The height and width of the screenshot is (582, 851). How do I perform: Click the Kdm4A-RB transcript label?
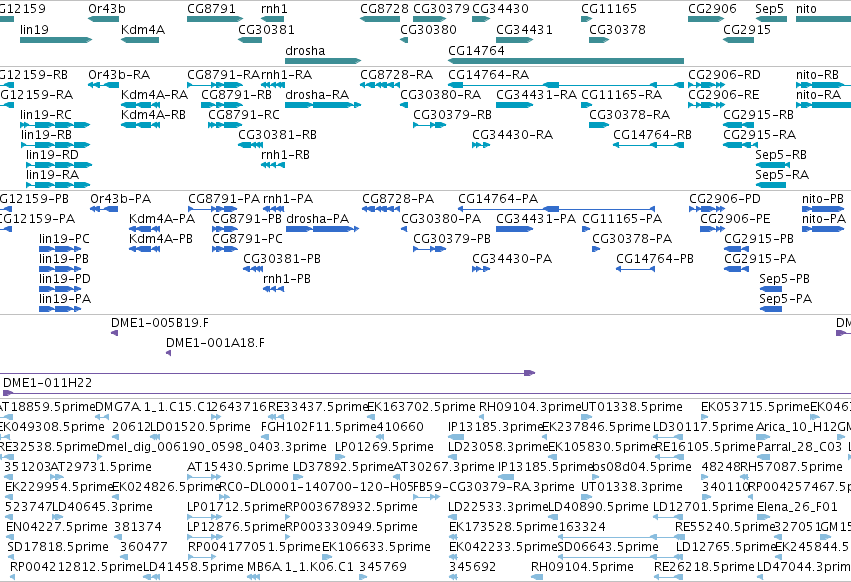(x=154, y=115)
